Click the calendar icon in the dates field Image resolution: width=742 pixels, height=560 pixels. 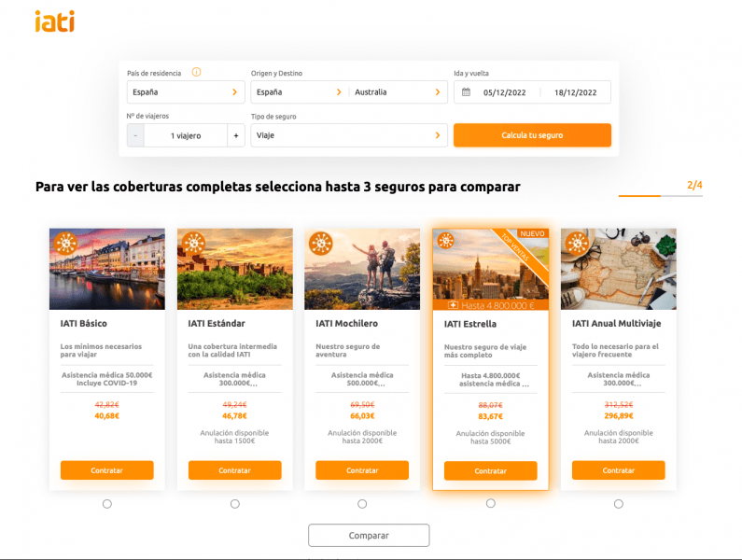(x=466, y=92)
